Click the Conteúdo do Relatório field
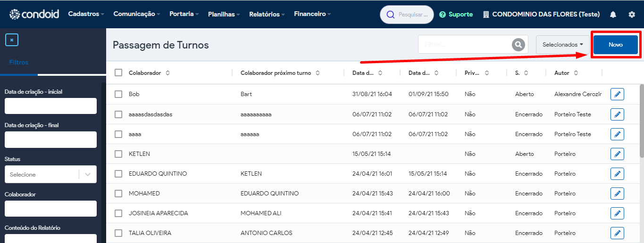Image resolution: width=644 pixels, height=243 pixels. pyautogui.click(x=50, y=238)
